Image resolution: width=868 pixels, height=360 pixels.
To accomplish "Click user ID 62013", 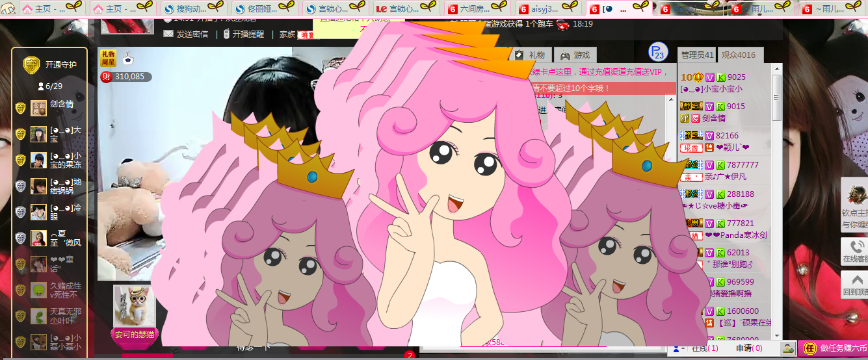I will pos(739,253).
